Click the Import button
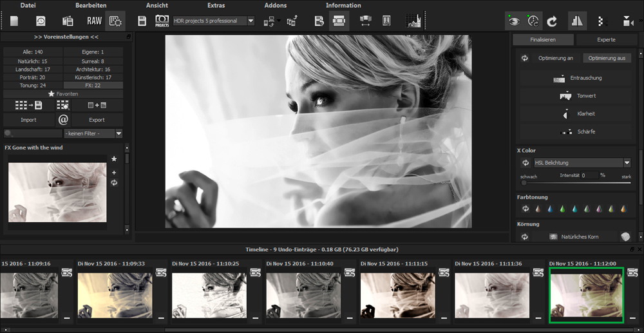The width and height of the screenshot is (644, 333). pyautogui.click(x=28, y=120)
